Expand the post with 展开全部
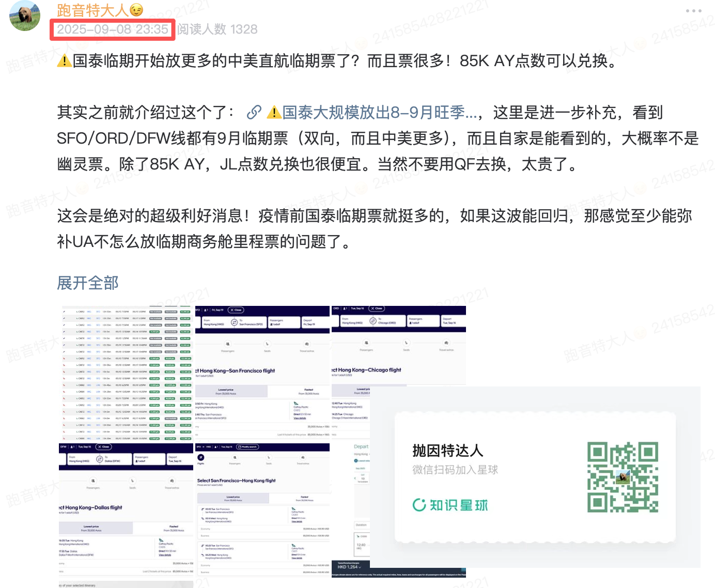This screenshot has width=715, height=588. click(x=88, y=283)
